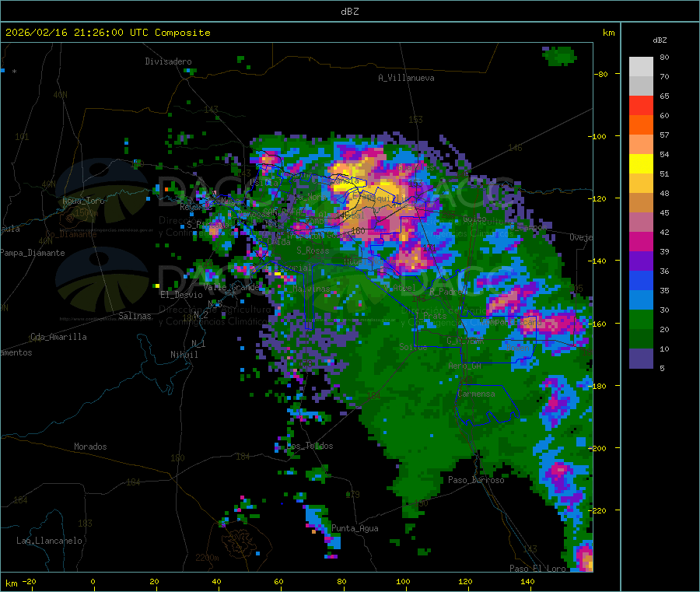Click the dBZ heading above the color legend
The image size is (700, 592).
(x=660, y=40)
